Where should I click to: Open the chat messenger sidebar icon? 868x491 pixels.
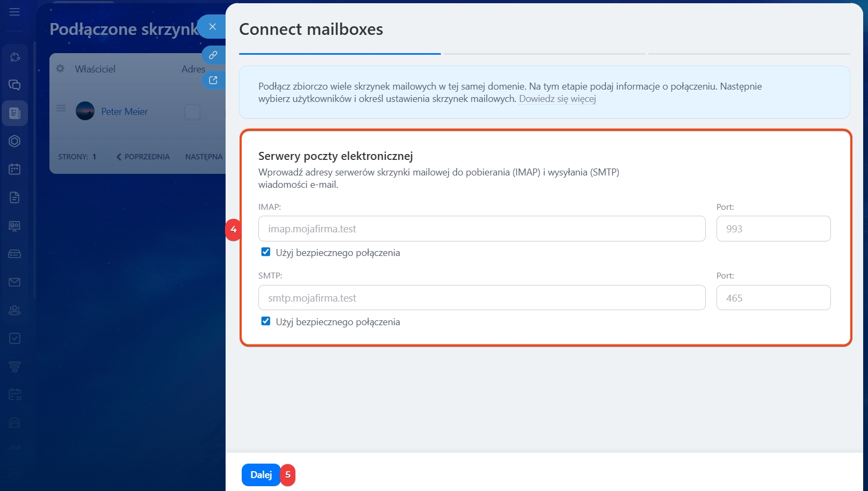(x=15, y=85)
